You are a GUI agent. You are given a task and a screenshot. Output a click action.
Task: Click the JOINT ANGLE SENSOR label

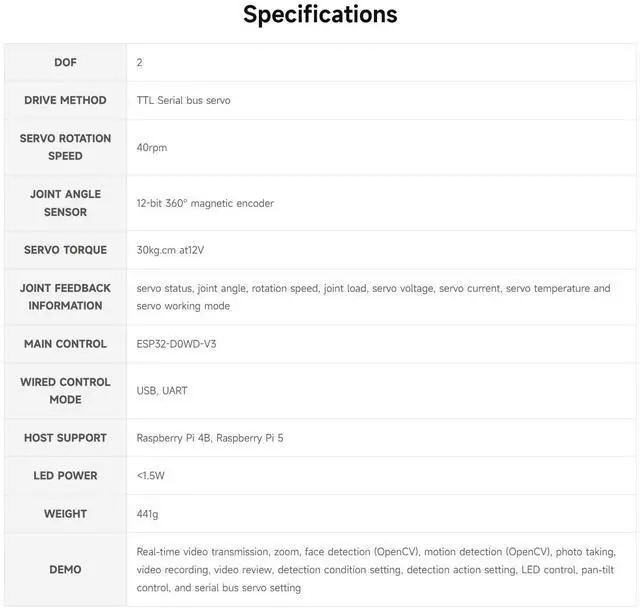tap(65, 203)
